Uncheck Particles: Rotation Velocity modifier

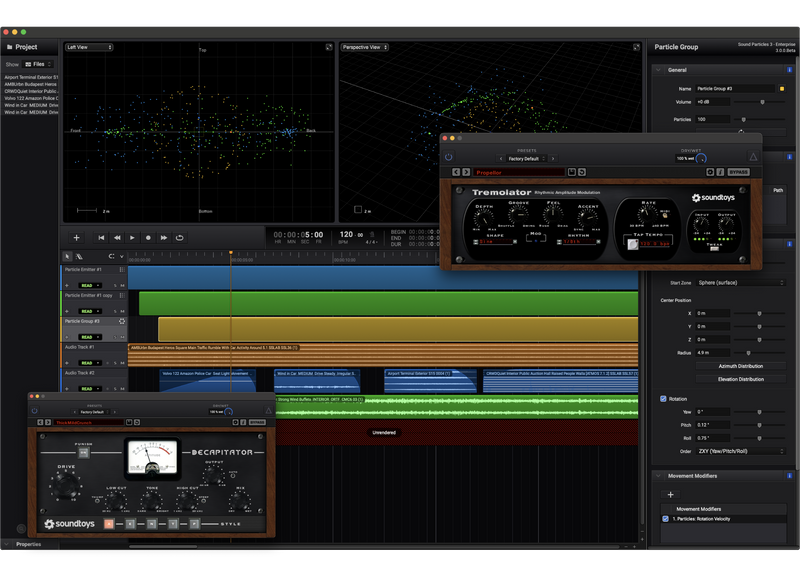666,519
